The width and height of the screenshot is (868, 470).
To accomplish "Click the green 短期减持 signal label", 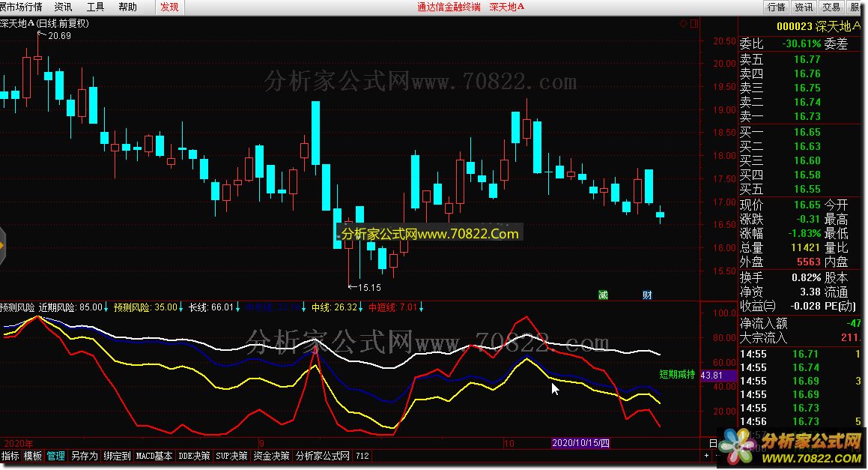I will point(677,374).
